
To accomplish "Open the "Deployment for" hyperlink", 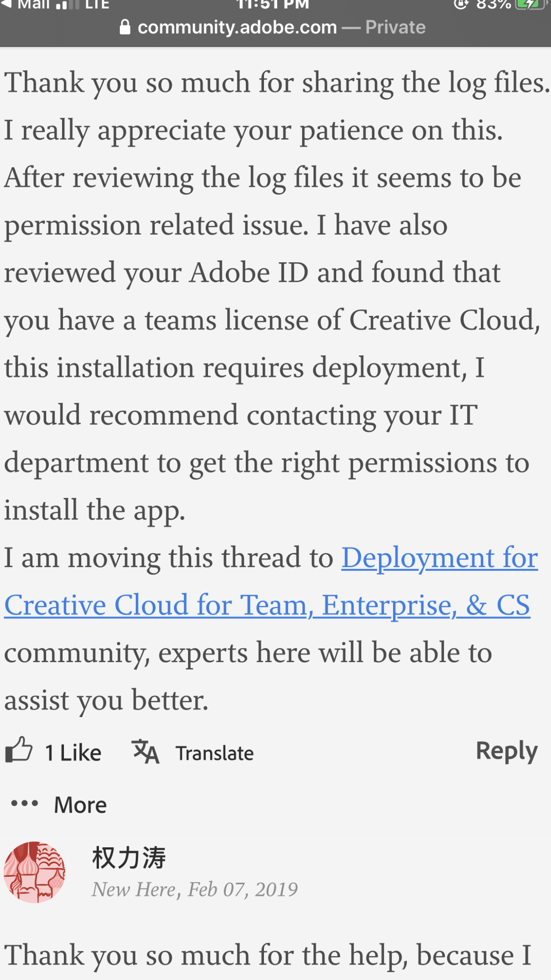I will (439, 557).
